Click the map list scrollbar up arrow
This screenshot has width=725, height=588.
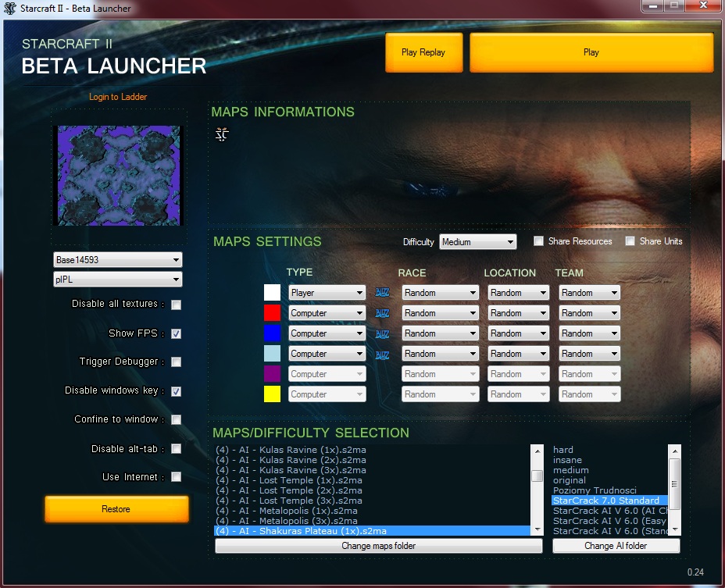click(x=537, y=451)
